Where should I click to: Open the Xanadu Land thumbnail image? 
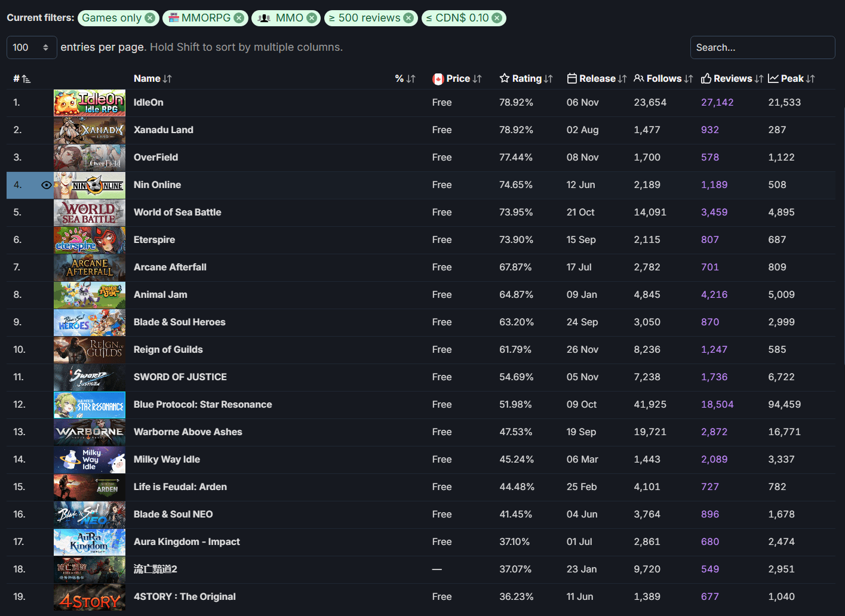(90, 130)
